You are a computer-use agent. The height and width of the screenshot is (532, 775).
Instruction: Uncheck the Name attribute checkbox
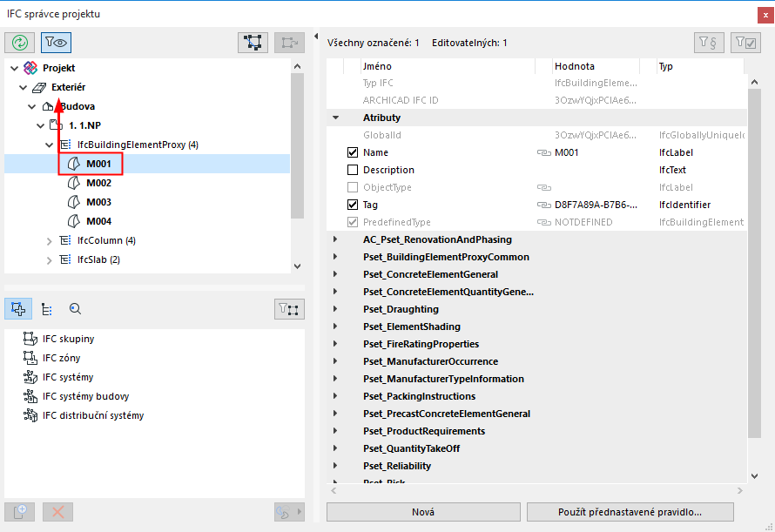353,152
